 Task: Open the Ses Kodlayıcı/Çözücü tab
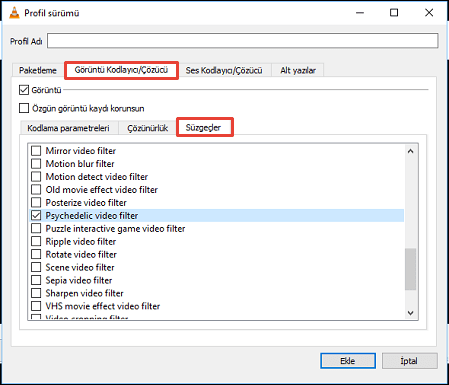[x=224, y=70]
